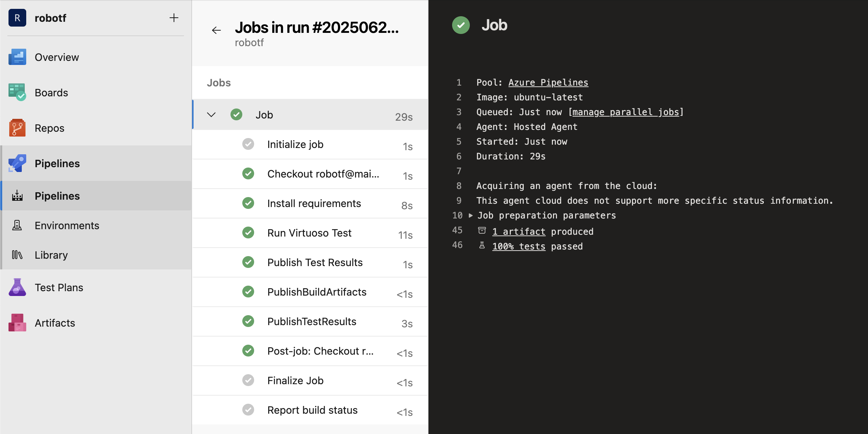This screenshot has width=868, height=434.
Task: Select the Run Virtuoso Test step
Action: tap(310, 233)
